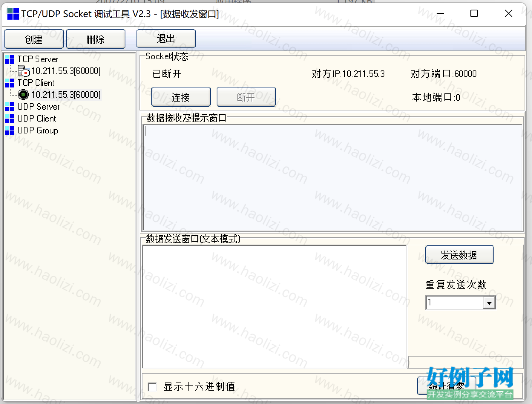Click the 创建 button

point(34,39)
